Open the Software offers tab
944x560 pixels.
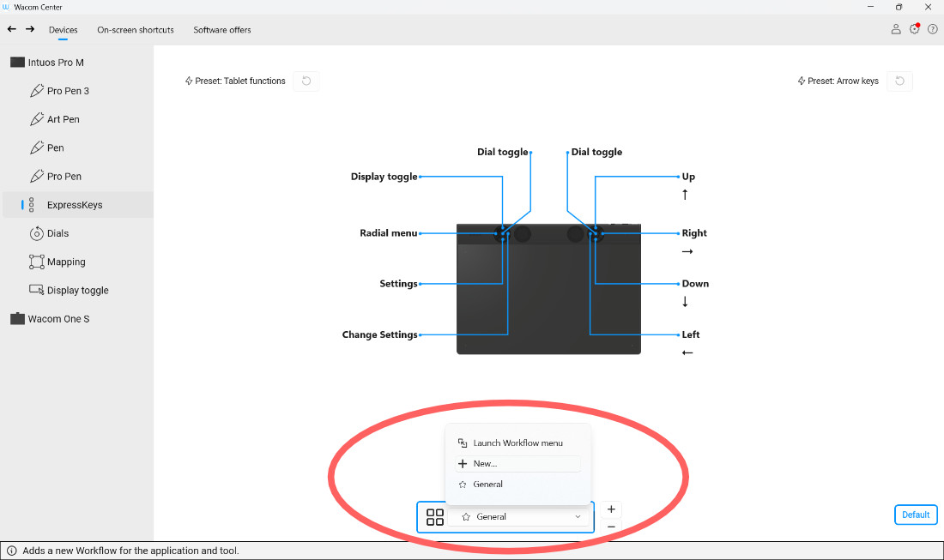pos(222,29)
